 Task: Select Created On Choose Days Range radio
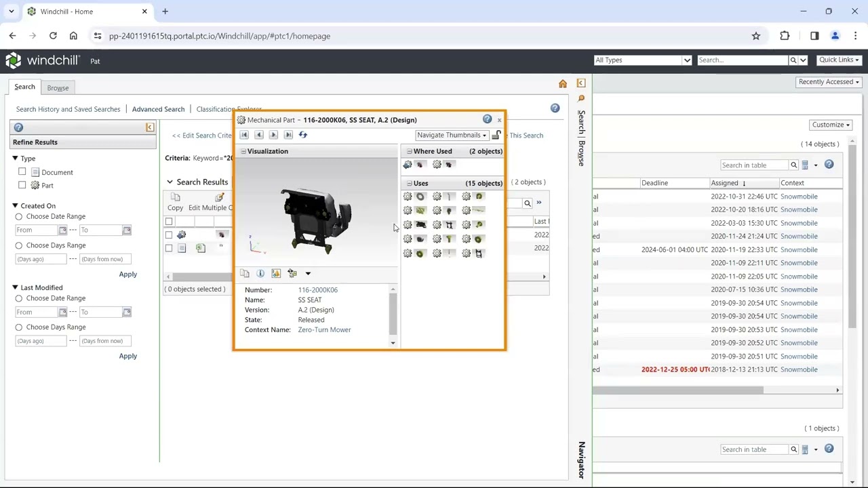pos(19,245)
